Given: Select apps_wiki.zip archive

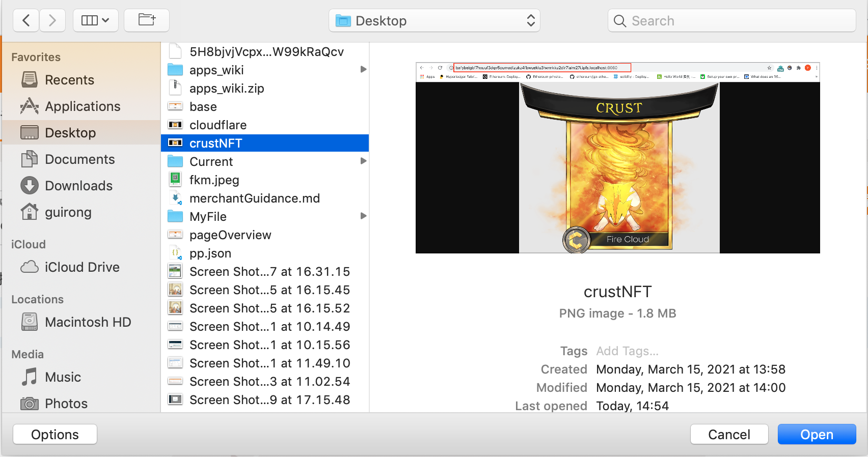Looking at the screenshot, I should (265, 89).
